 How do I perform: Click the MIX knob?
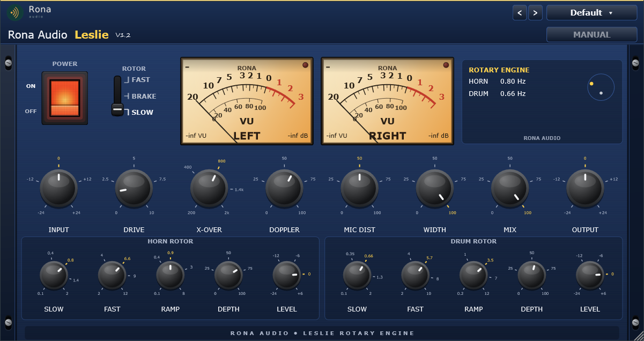pos(510,188)
